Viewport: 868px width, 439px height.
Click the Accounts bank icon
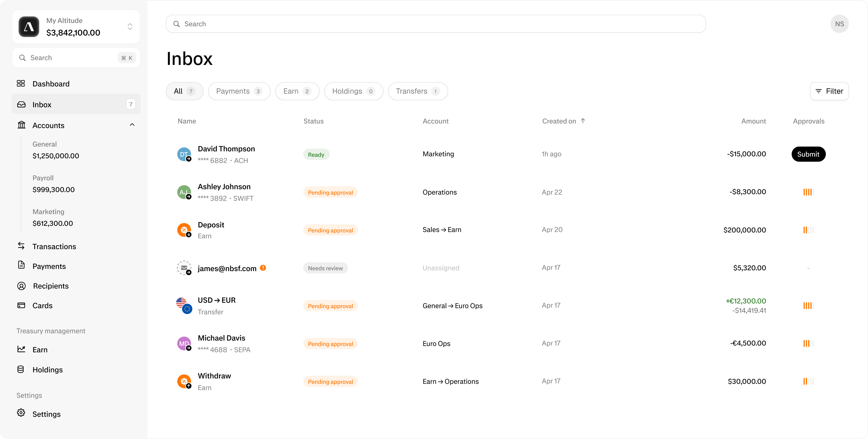click(21, 125)
